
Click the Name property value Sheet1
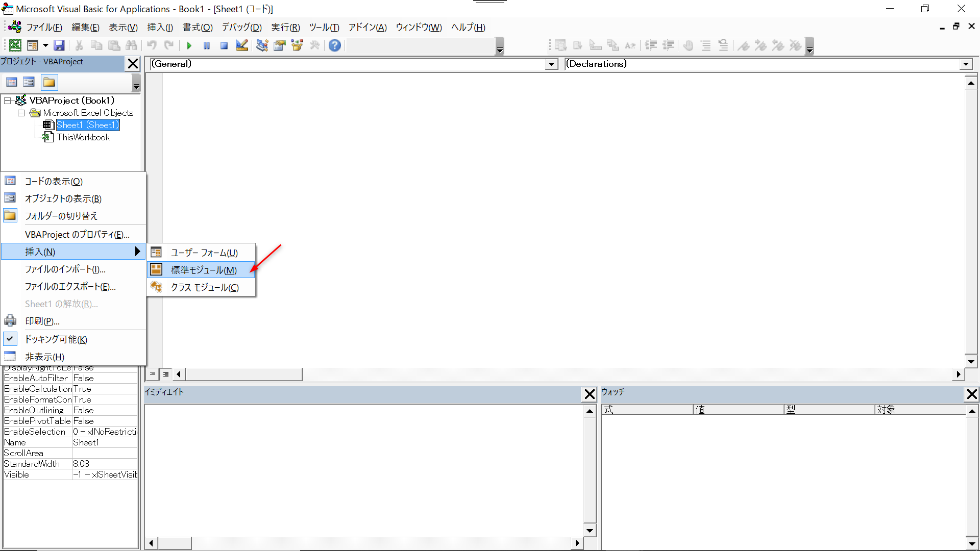click(x=105, y=442)
